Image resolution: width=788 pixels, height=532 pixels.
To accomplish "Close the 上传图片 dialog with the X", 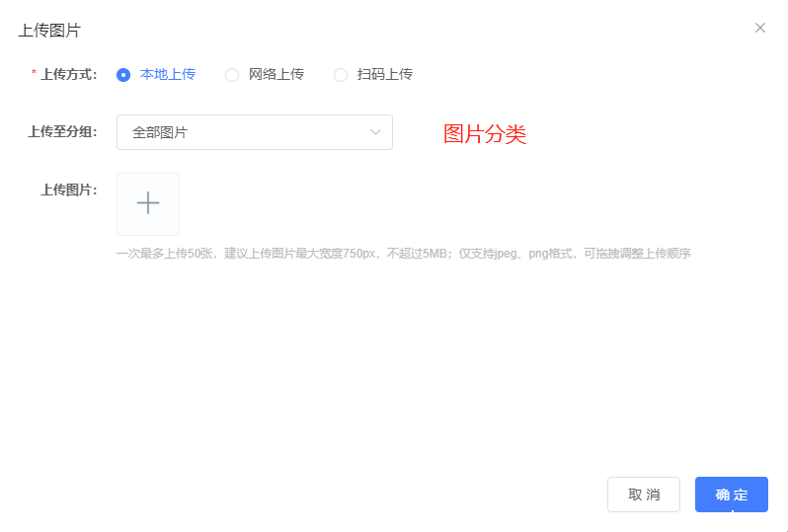I will [x=759, y=28].
